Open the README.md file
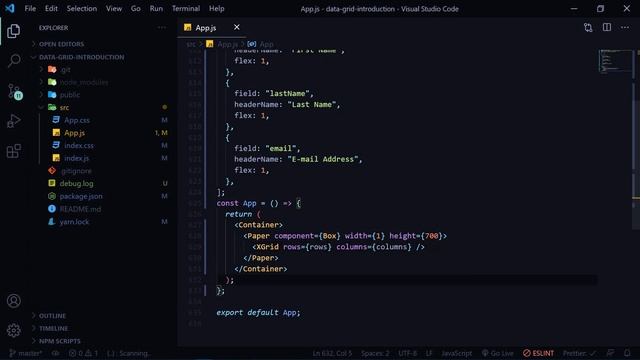The image size is (640, 360). click(x=80, y=209)
